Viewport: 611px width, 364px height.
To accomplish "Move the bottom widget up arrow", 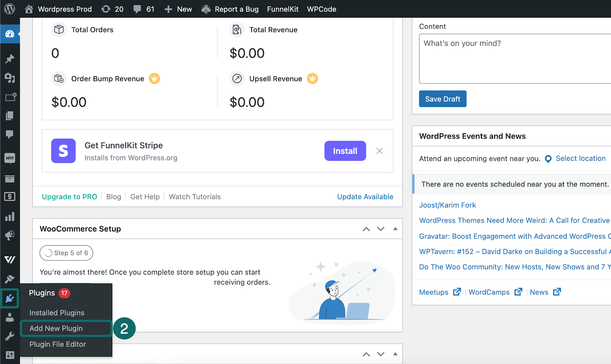I will (366, 354).
